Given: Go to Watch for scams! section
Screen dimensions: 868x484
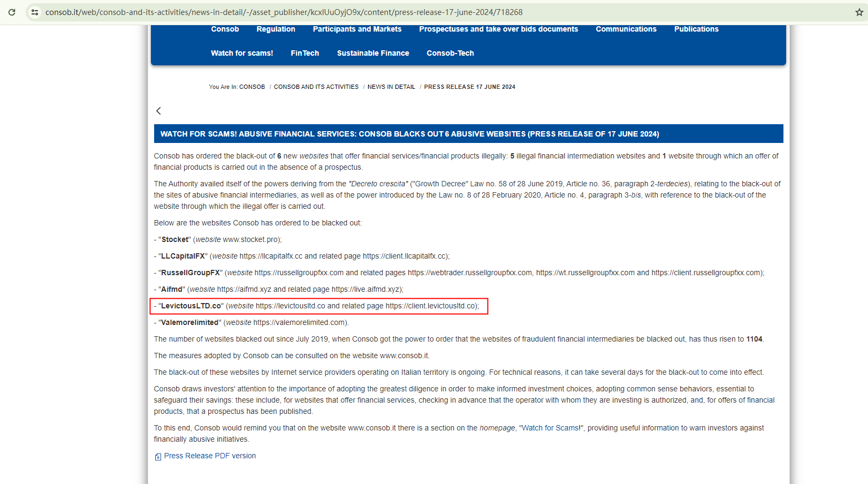Looking at the screenshot, I should (242, 53).
